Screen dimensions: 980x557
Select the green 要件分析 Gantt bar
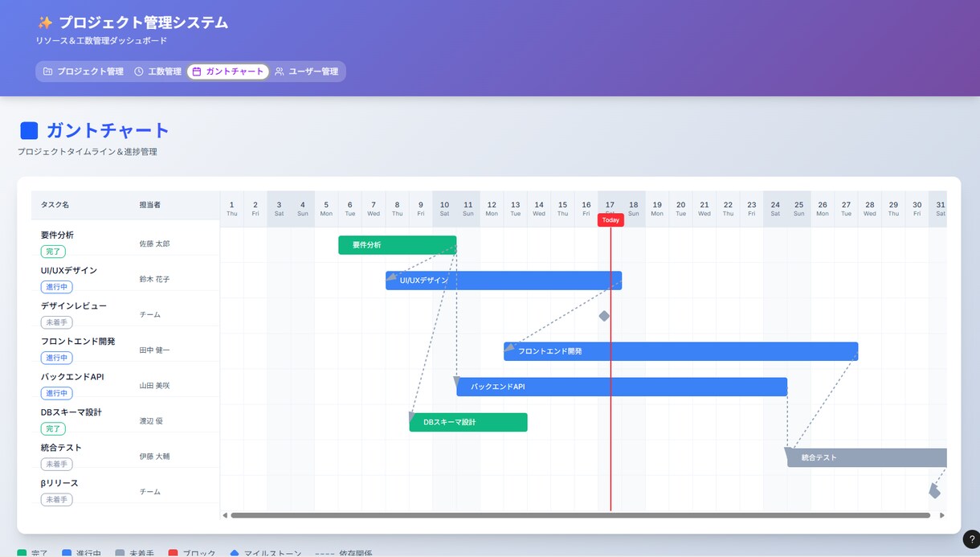(x=398, y=245)
